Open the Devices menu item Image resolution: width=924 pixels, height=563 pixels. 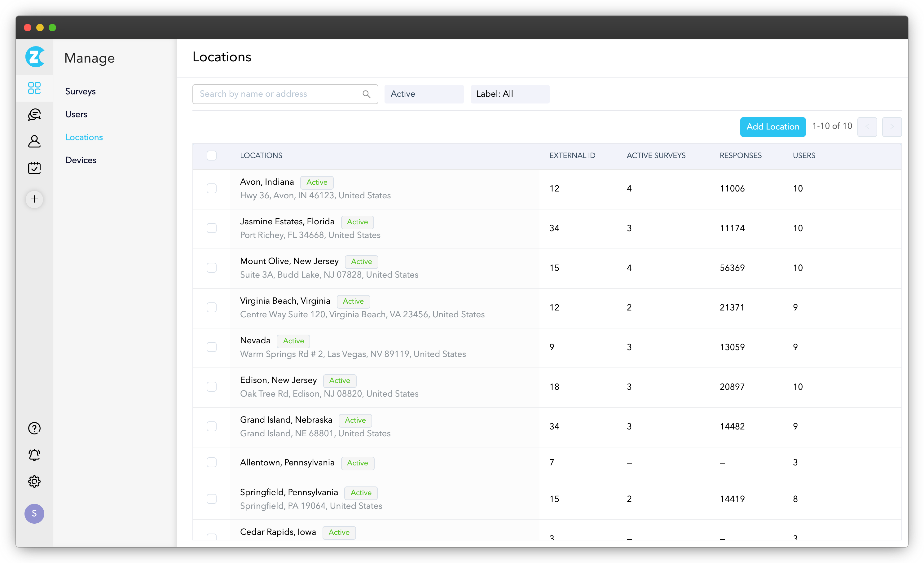pos(81,160)
